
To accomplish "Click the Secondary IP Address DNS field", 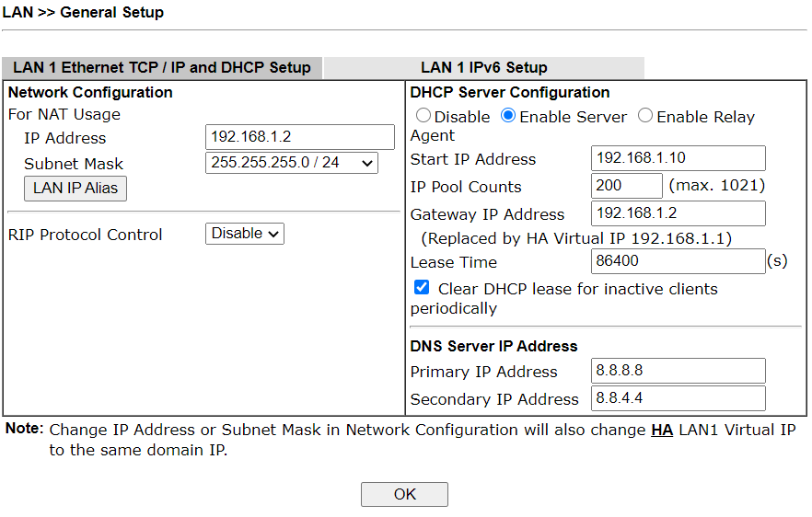I will click(x=678, y=398).
